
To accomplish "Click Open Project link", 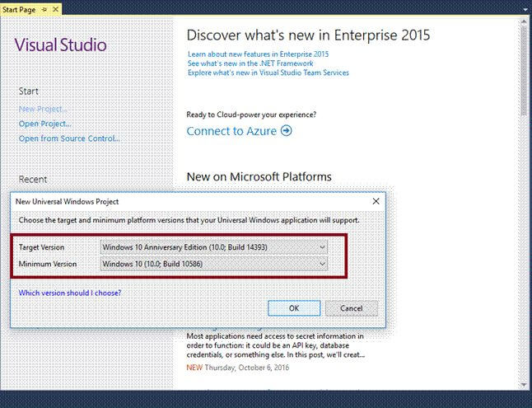I will click(44, 124).
